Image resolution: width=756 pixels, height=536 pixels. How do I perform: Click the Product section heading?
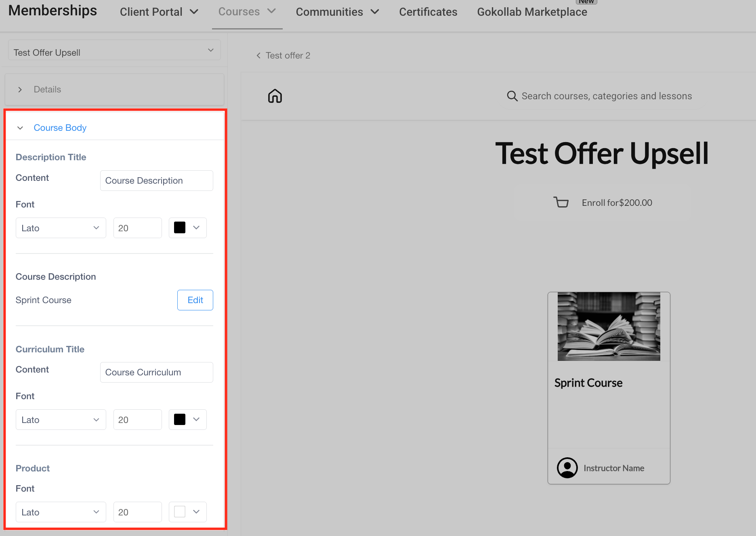pos(33,468)
